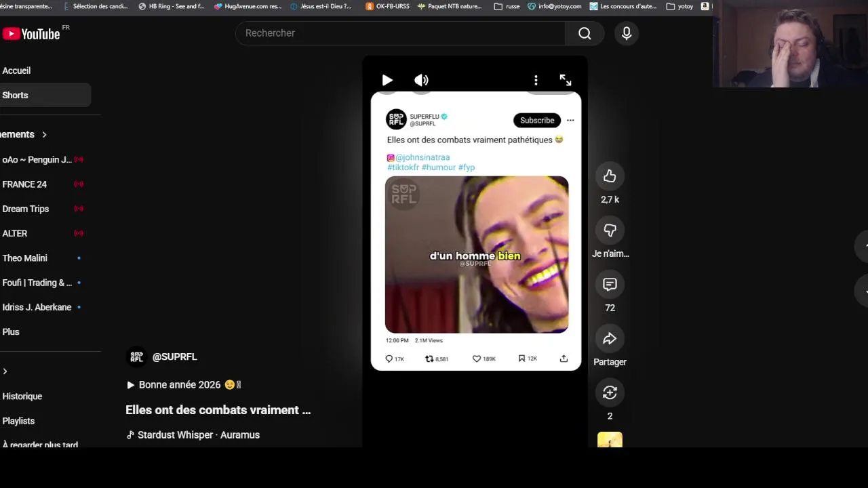Open the @SUPRFL channel avatar
868x488 pixels.
click(x=136, y=357)
